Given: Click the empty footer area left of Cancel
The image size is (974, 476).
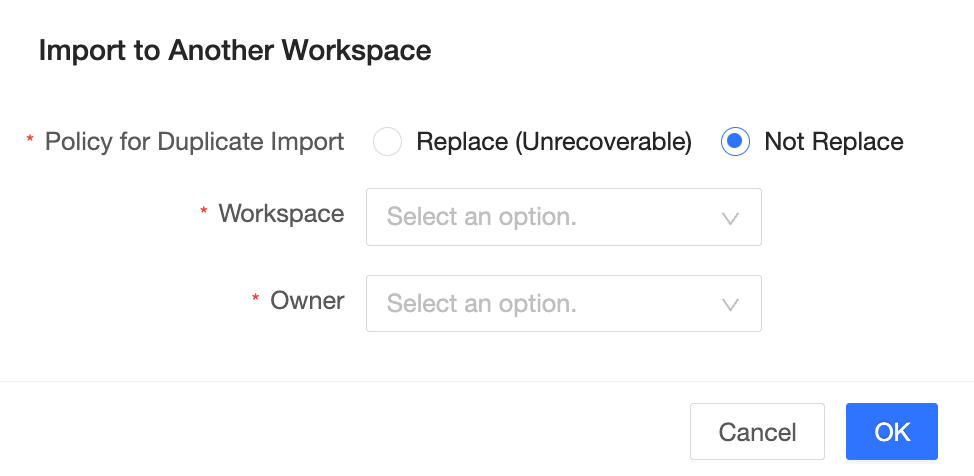Looking at the screenshot, I should click(x=340, y=430).
